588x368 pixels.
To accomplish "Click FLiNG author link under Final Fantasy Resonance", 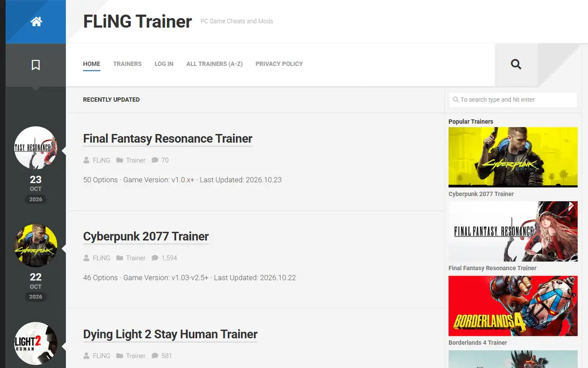I will click(102, 160).
